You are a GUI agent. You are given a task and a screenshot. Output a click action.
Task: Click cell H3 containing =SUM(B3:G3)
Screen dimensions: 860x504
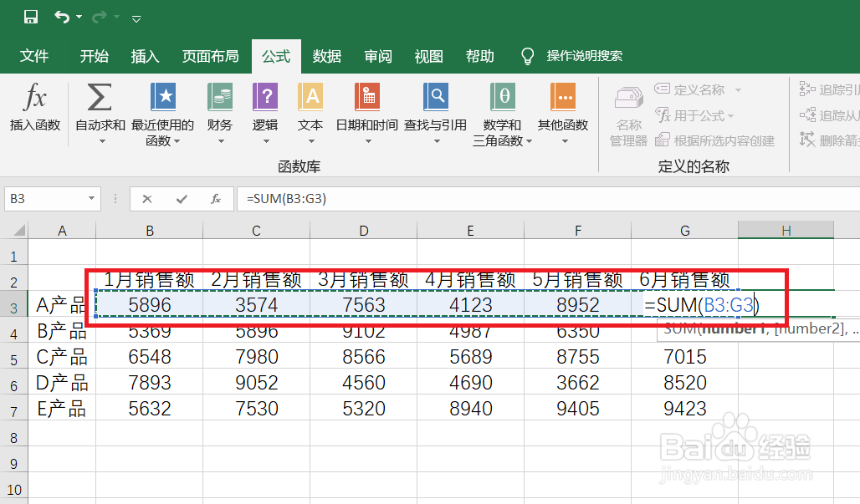702,304
